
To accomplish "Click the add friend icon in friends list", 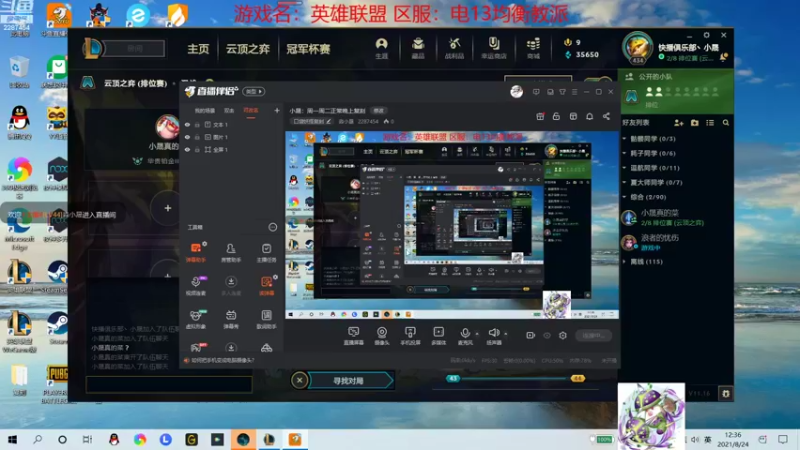I will 679,123.
